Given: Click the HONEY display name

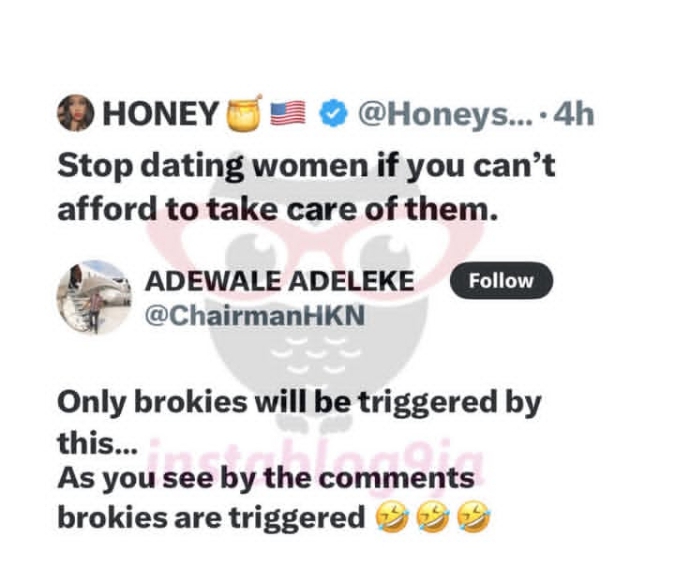Looking at the screenshot, I should click(160, 114).
